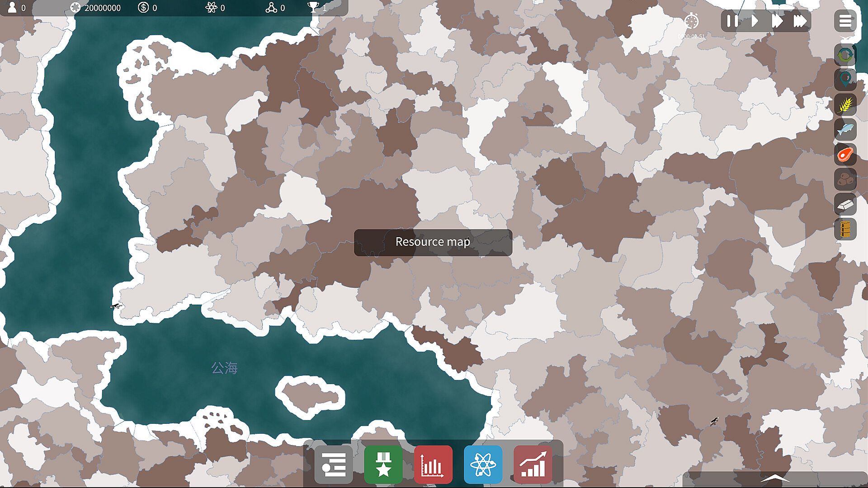Viewport: 868px width, 488px height.
Task: Show the fish resource map
Action: [845, 130]
